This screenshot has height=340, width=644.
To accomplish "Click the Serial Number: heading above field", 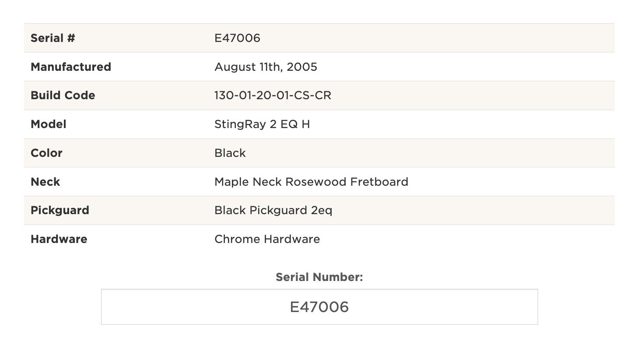I will (x=319, y=277).
